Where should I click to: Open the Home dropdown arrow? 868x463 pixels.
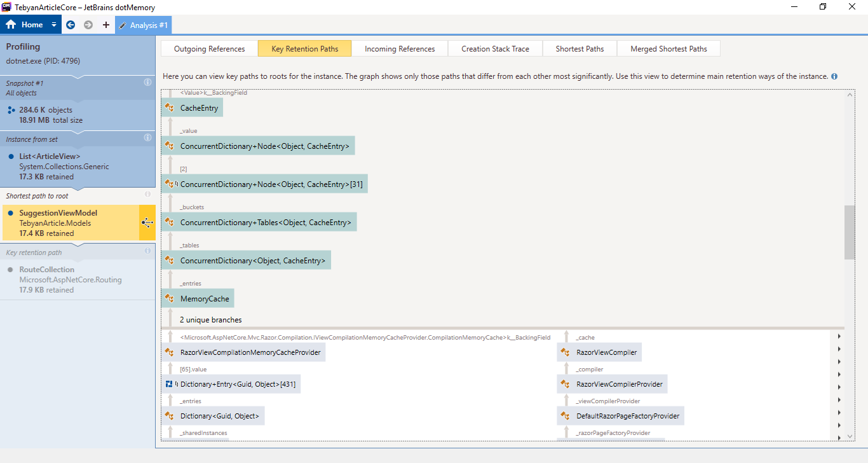[x=54, y=25]
